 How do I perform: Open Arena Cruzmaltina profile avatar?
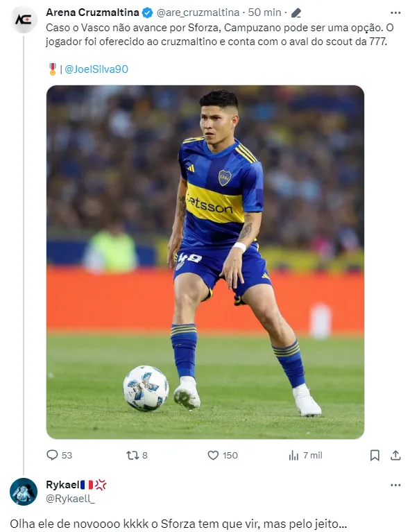tap(24, 19)
